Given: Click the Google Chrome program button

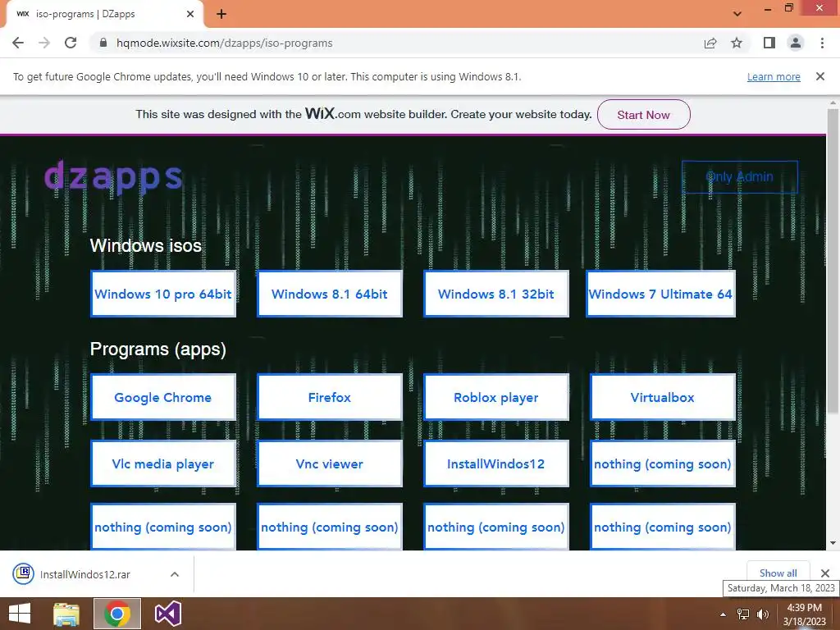Looking at the screenshot, I should pos(163,397).
